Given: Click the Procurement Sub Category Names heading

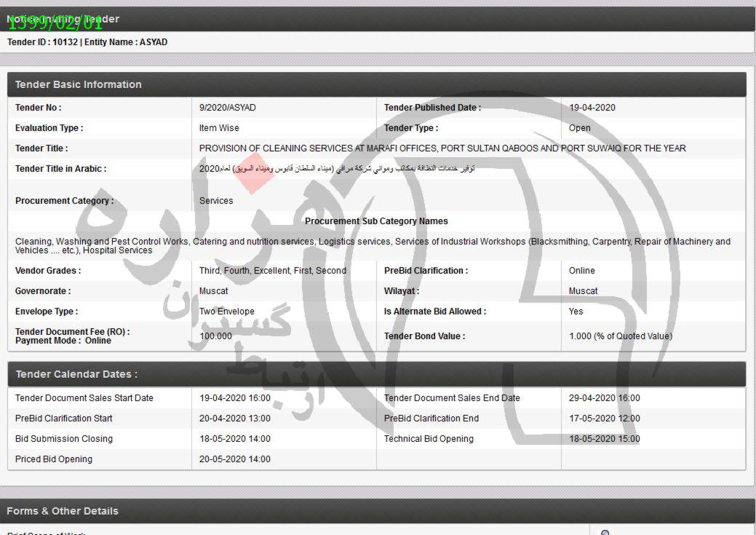Looking at the screenshot, I should click(x=376, y=221).
